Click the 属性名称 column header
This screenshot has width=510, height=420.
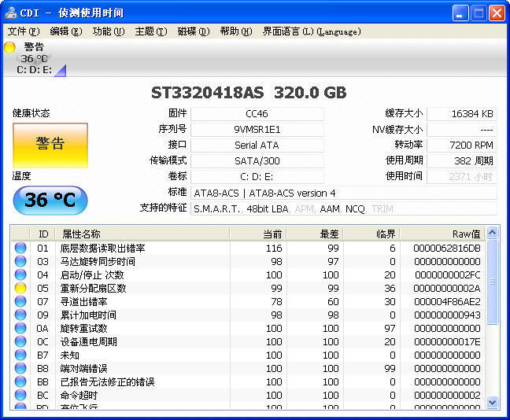[x=81, y=234]
